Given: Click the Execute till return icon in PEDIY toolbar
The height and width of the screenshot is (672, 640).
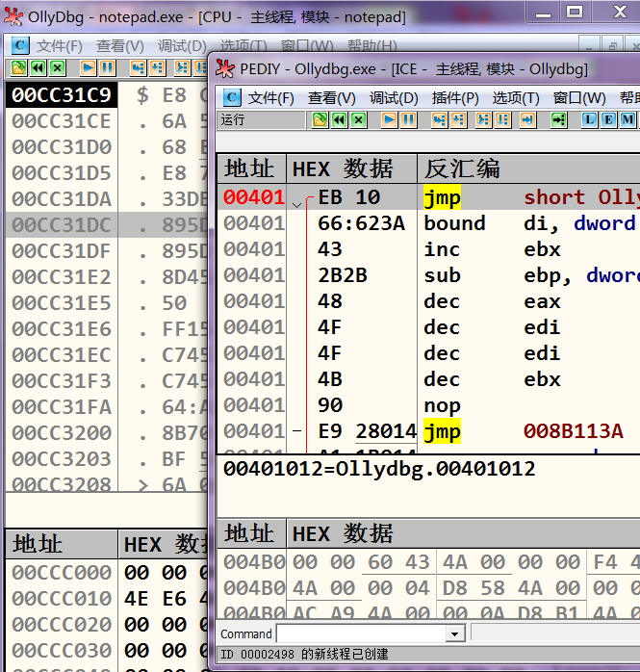Looking at the screenshot, I should click(x=528, y=120).
